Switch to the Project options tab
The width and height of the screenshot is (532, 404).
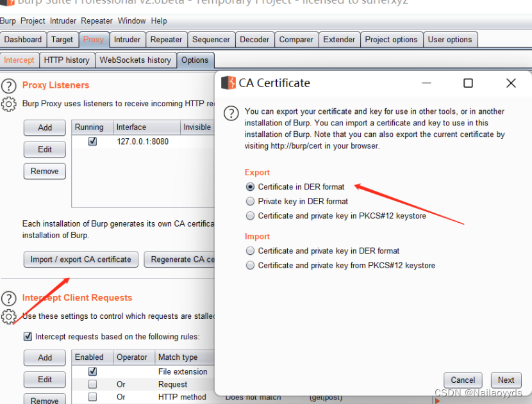point(391,40)
